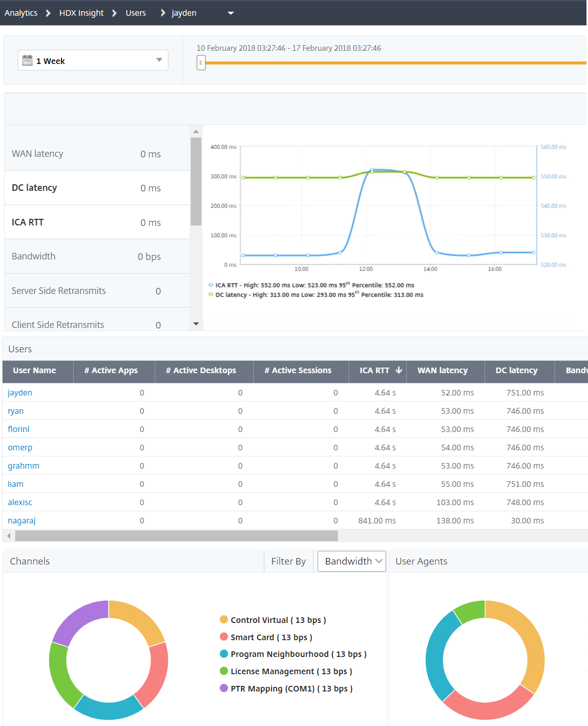Click the 12:00 ICA RTT peak data point
Viewport: 588px width, 726px height.
click(372, 170)
